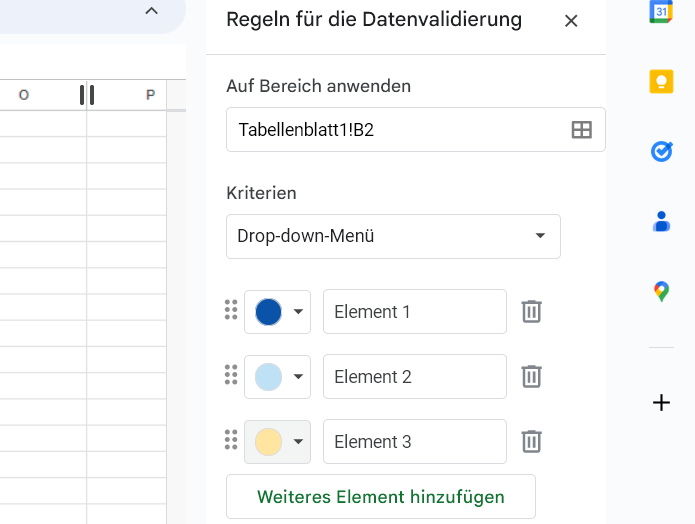Viewport: 695px width, 524px height.
Task: Open the range selector grid icon
Action: click(582, 130)
